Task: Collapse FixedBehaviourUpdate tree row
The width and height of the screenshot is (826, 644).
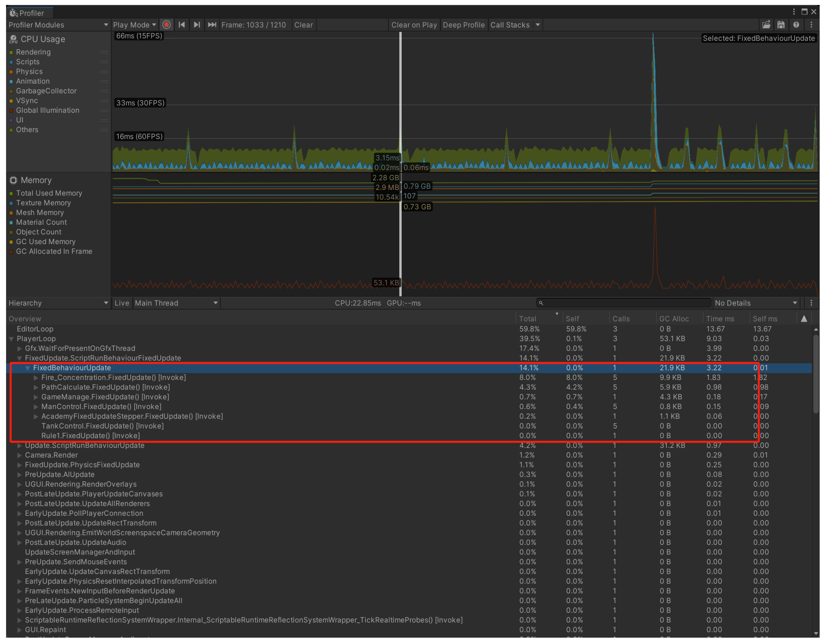Action: (x=28, y=368)
